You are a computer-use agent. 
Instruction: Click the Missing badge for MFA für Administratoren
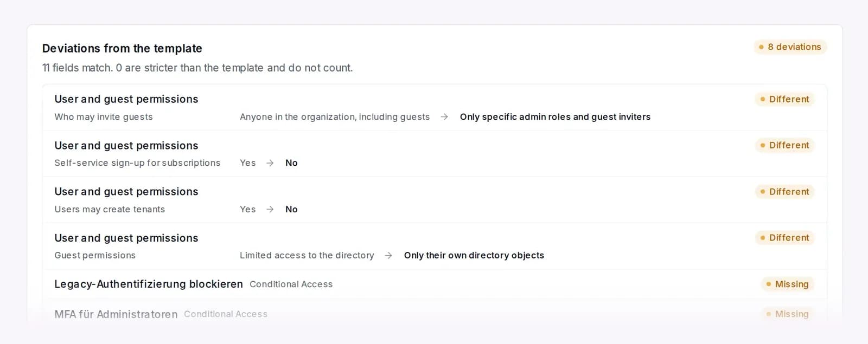point(788,314)
